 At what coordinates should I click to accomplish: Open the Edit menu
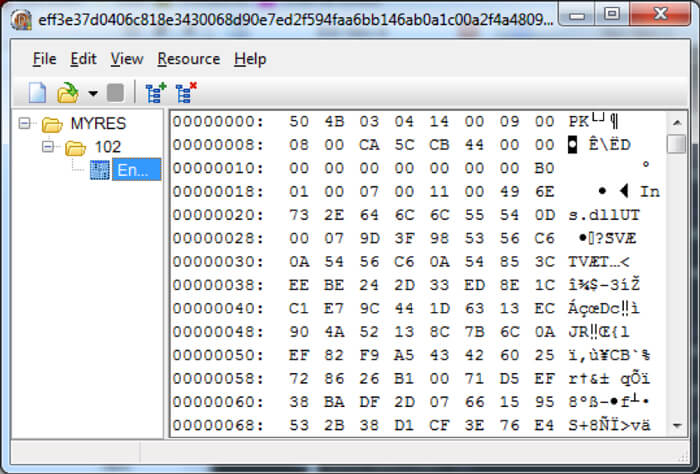click(83, 59)
